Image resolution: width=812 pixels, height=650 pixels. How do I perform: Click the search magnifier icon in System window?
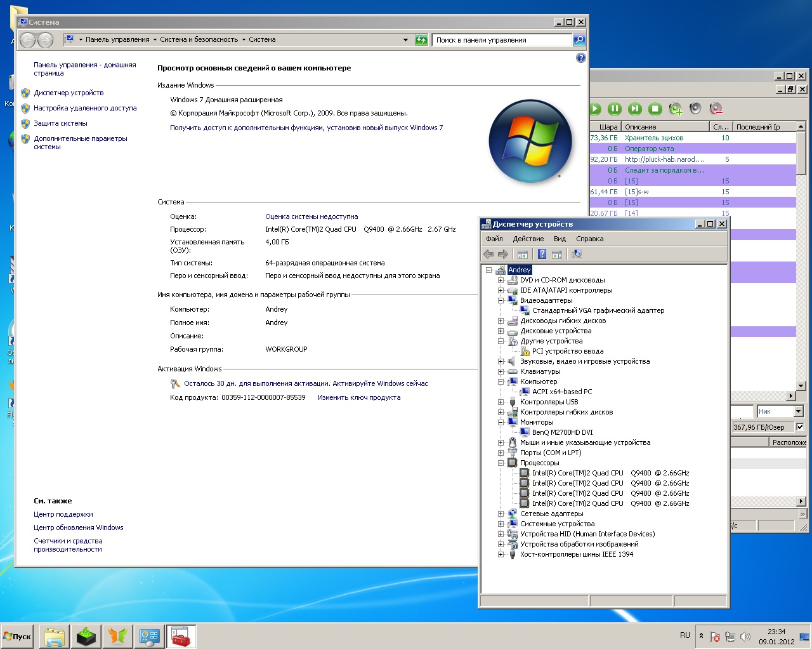(579, 40)
